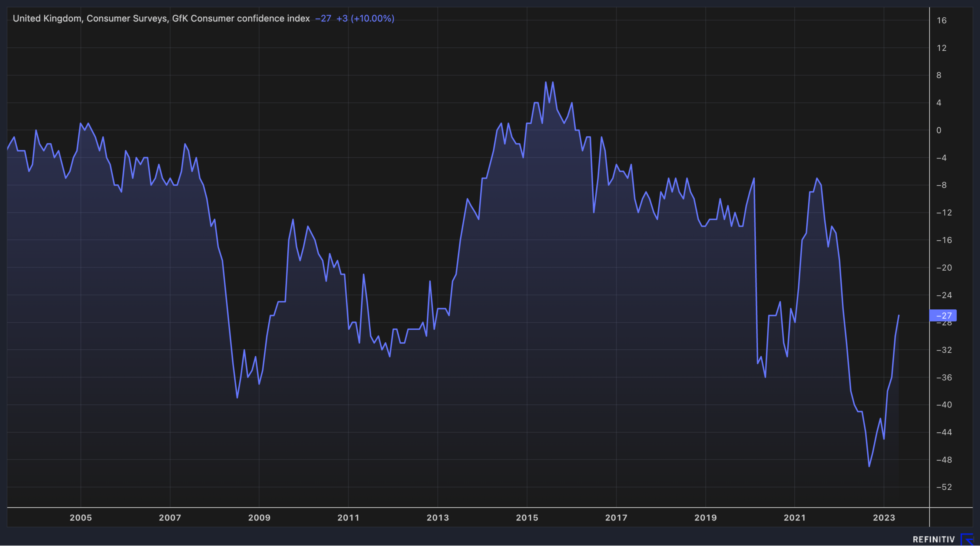This screenshot has height=546, width=980.
Task: Click the (+10.00%) percentage change
Action: [372, 18]
